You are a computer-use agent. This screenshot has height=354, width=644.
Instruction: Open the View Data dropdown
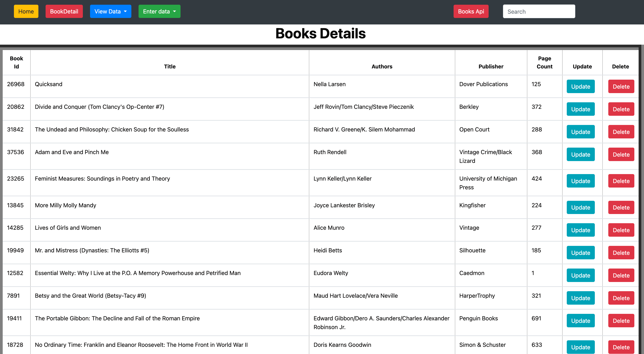(110, 11)
